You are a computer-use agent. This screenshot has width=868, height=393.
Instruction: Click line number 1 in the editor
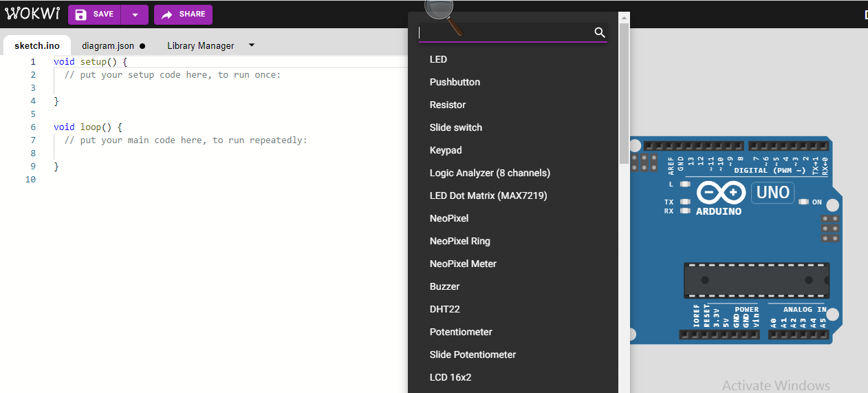pos(32,62)
